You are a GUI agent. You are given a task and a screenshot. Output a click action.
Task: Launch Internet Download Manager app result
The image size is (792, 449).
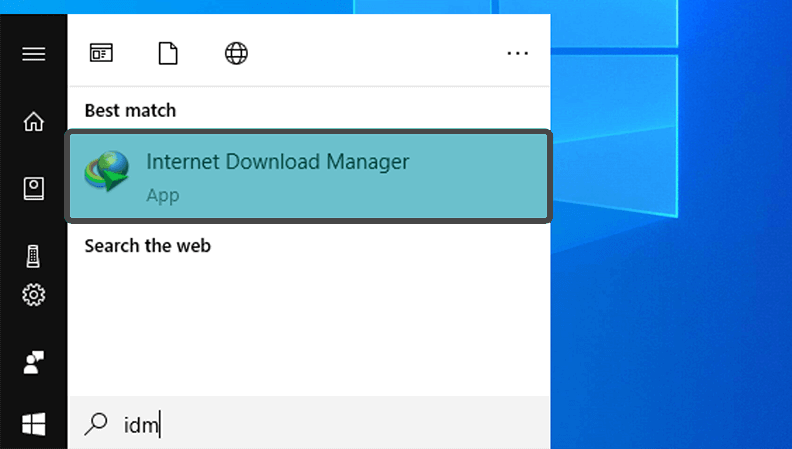pyautogui.click(x=309, y=176)
